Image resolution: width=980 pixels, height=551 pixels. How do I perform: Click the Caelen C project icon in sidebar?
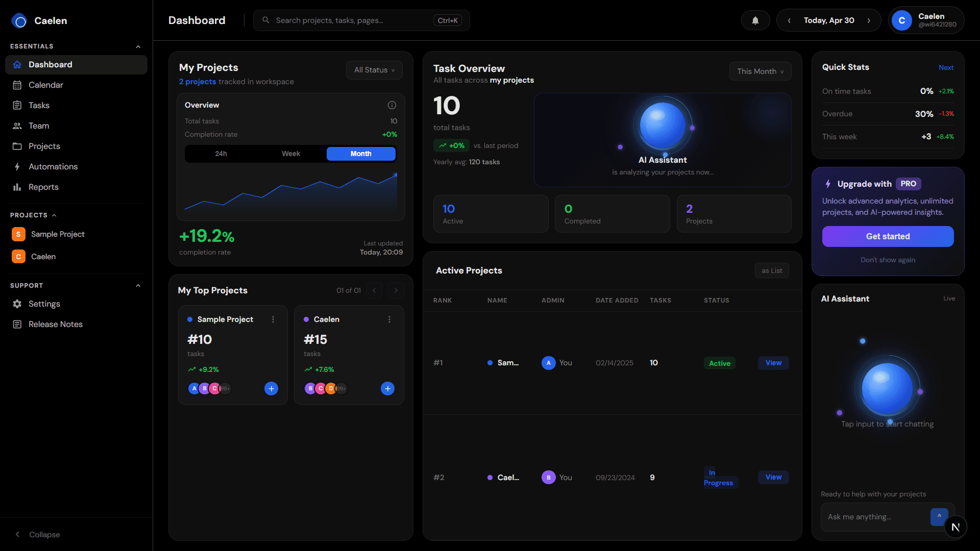pos(18,257)
